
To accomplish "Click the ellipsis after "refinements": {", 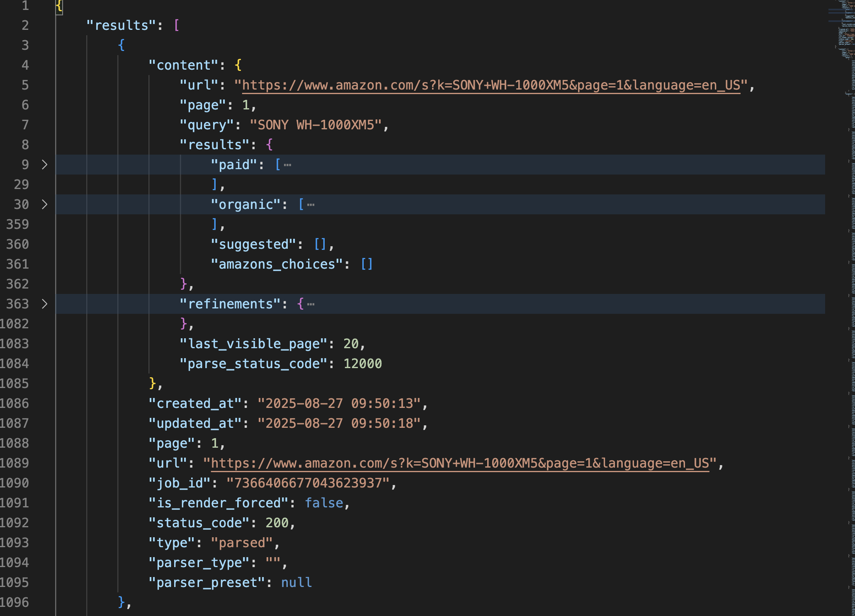I will pyautogui.click(x=311, y=304).
